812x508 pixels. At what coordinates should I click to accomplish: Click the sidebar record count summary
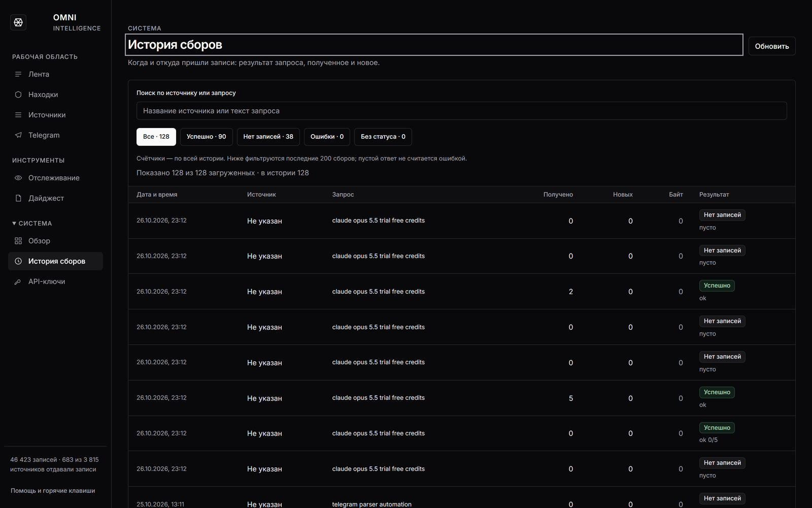click(55, 464)
